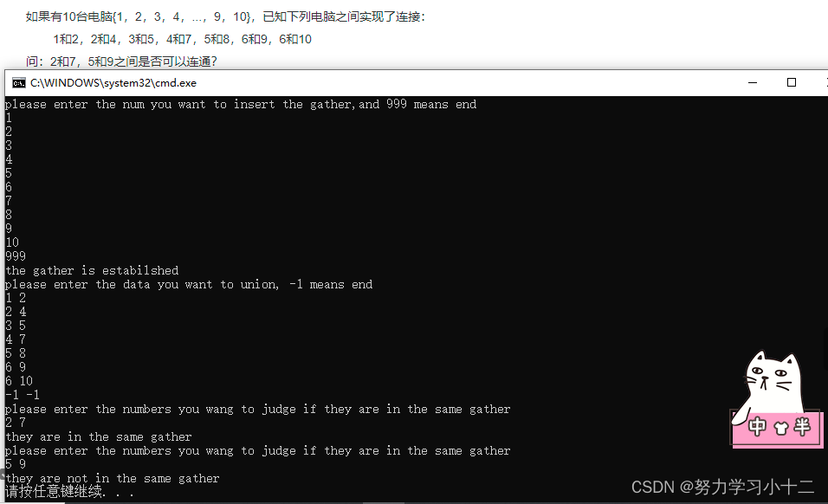
Task: Click the '6 9' union input line
Action: coord(16,367)
